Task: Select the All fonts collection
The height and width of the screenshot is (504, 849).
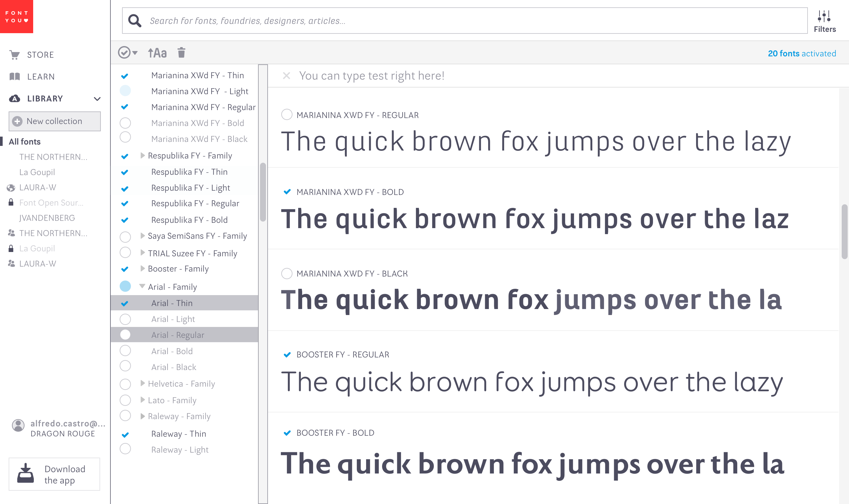Action: [25, 142]
